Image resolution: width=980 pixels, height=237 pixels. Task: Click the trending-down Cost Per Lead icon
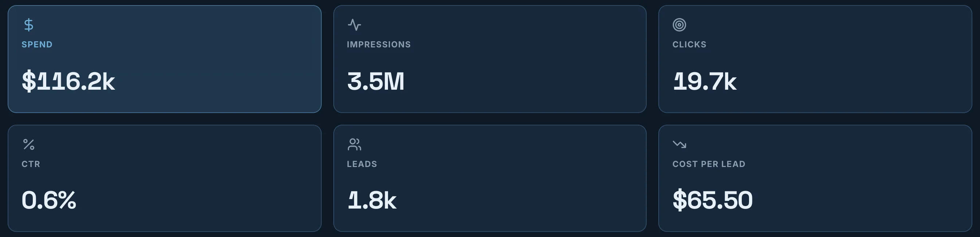[x=679, y=144]
